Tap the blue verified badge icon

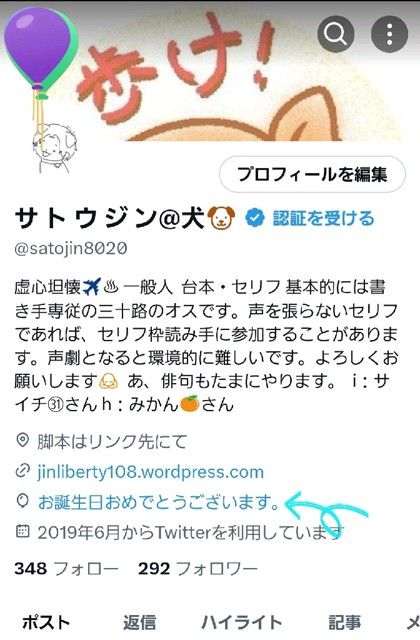point(255,218)
